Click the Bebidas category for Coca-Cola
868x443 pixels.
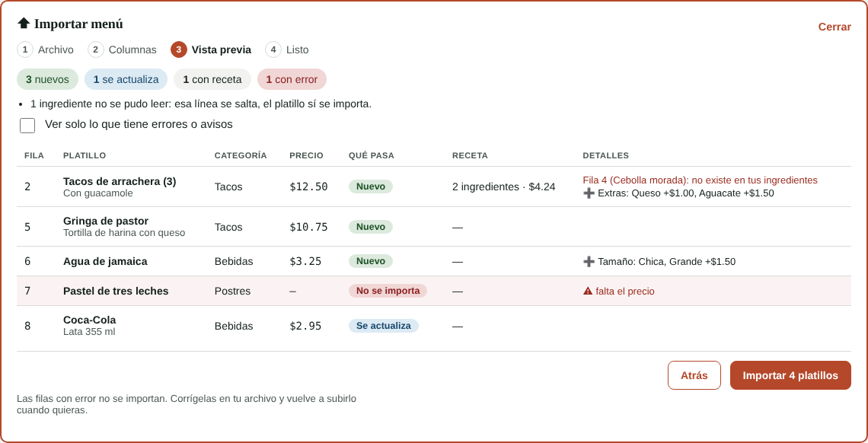[234, 327]
